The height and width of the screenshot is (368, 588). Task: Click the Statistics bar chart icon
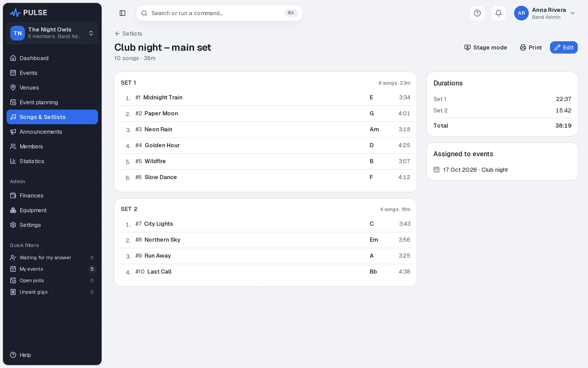pyautogui.click(x=13, y=161)
